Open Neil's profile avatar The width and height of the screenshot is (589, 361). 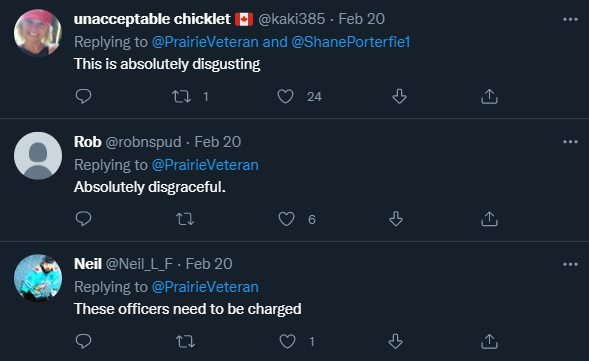[38, 278]
